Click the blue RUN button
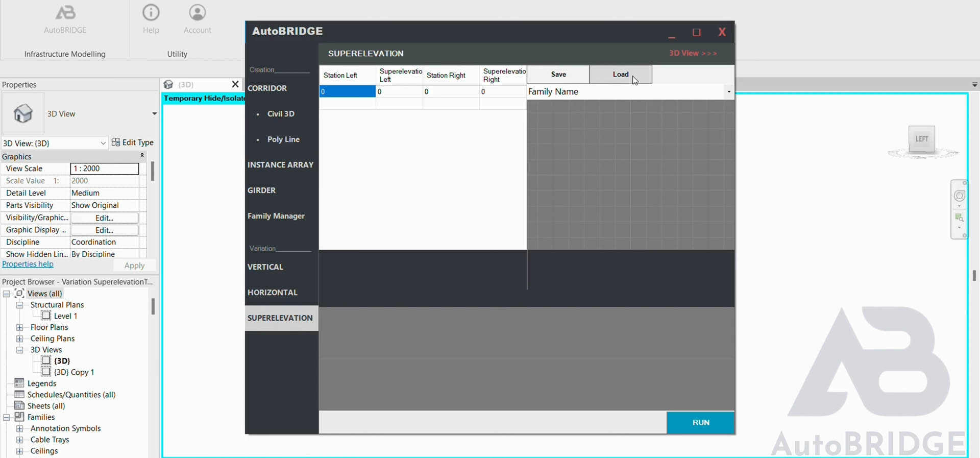The width and height of the screenshot is (980, 458). point(700,422)
